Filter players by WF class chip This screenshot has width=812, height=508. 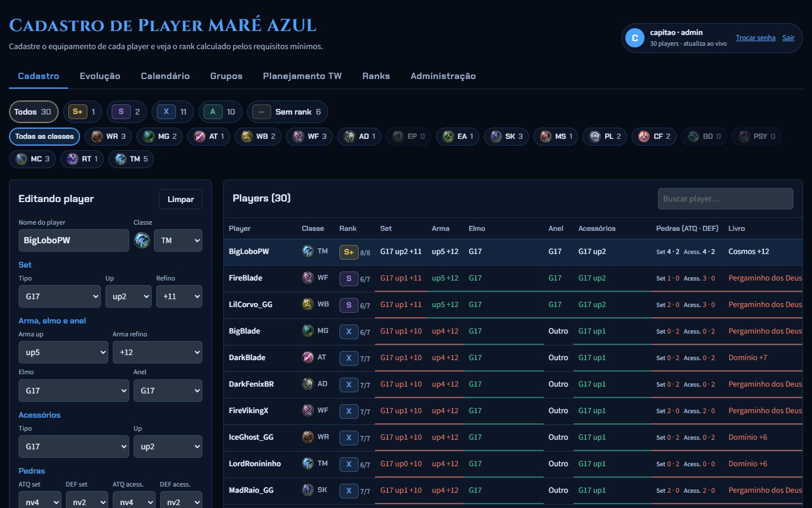point(310,137)
